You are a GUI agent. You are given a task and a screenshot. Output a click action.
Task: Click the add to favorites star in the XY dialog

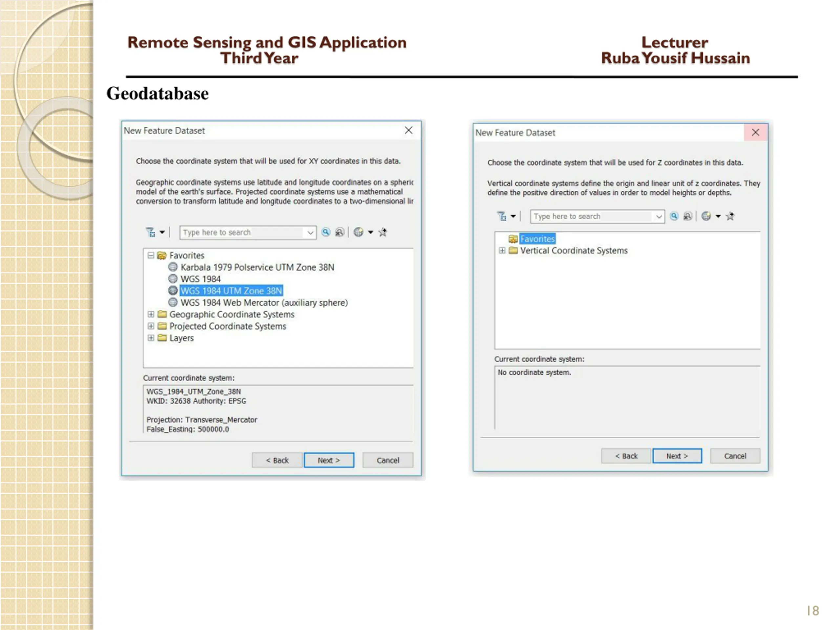[383, 232]
